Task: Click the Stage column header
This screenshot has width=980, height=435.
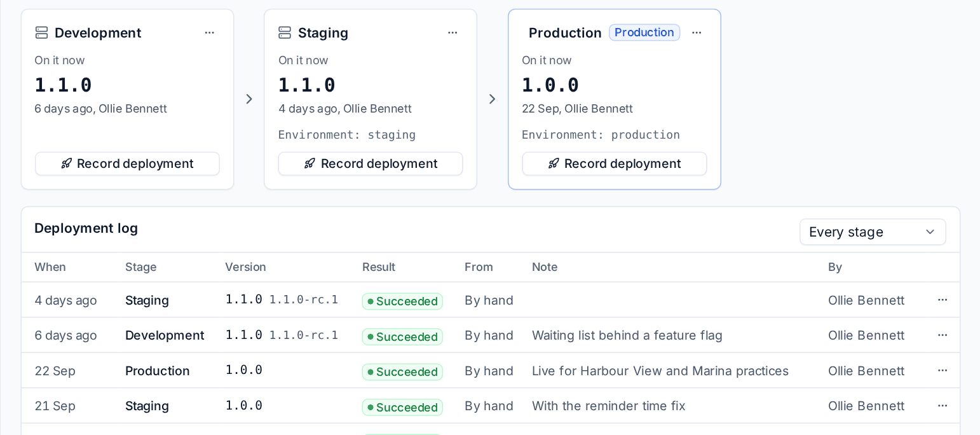Action: point(141,267)
